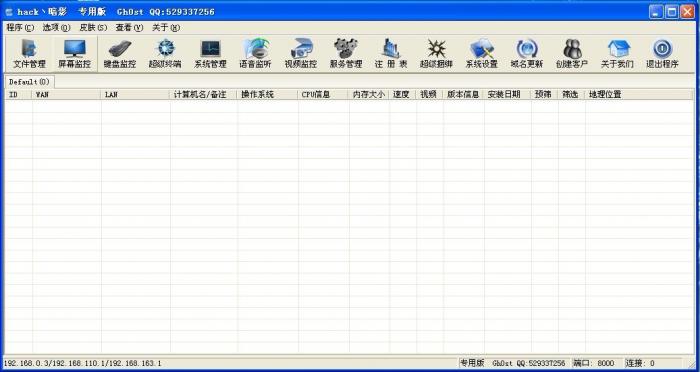This screenshot has width=700, height=372.
Task: Sort by the LAN column header
Action: [136, 95]
